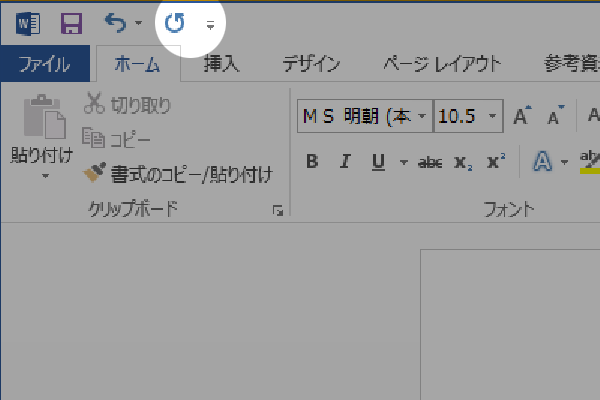Viewport: 600px width, 400px height.
Task: Open the デザイン tab
Action: (x=311, y=64)
